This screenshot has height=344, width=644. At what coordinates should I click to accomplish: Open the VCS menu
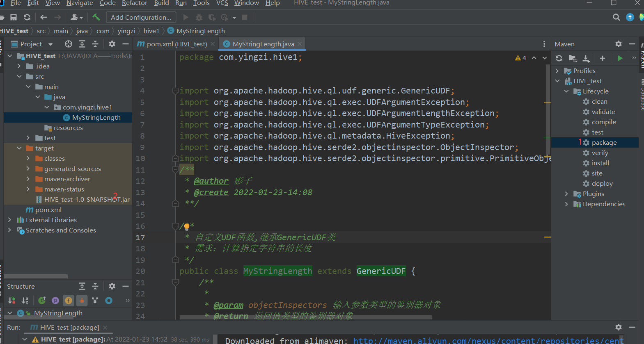click(x=222, y=3)
